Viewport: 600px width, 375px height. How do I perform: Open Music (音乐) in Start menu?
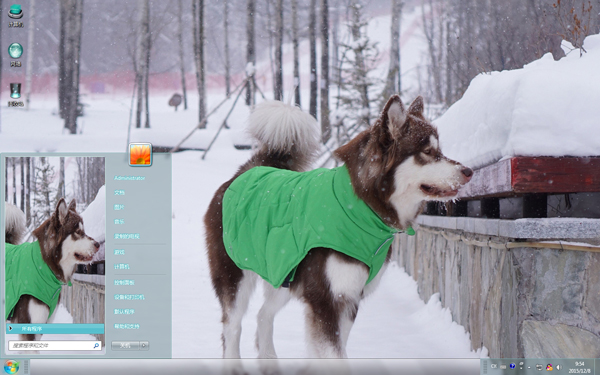(119, 222)
